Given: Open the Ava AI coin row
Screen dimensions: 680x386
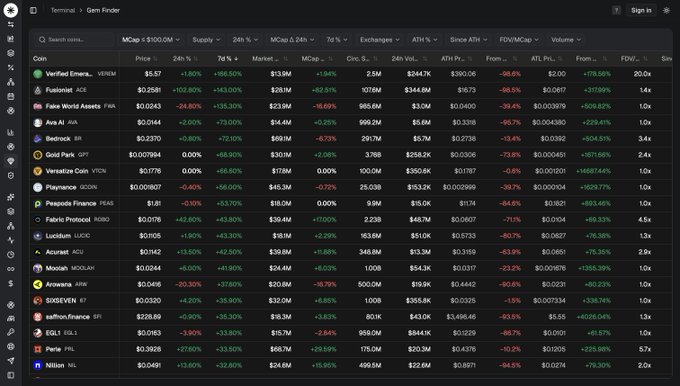Looking at the screenshot, I should (x=350, y=123).
